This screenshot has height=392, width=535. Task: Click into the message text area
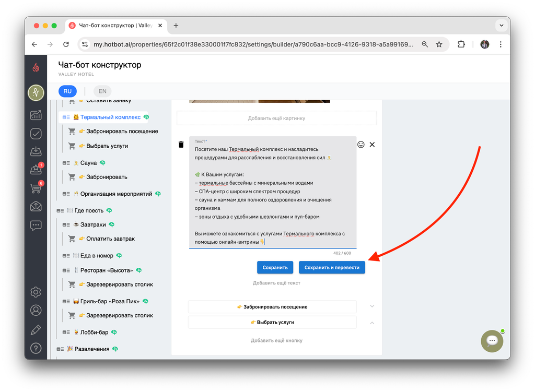point(273,192)
